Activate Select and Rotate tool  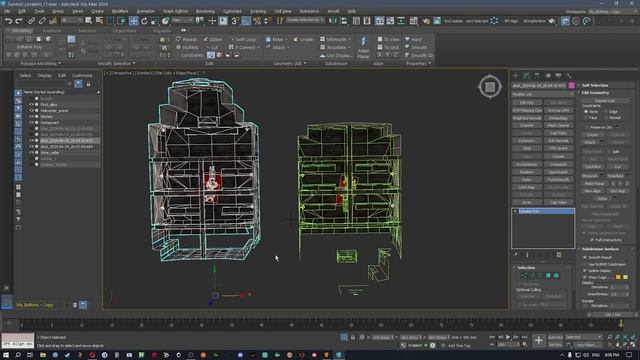point(144,21)
